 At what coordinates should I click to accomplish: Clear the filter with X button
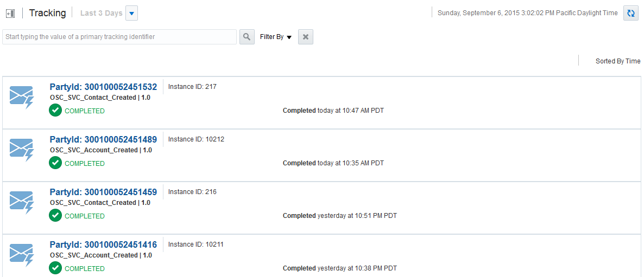(306, 37)
